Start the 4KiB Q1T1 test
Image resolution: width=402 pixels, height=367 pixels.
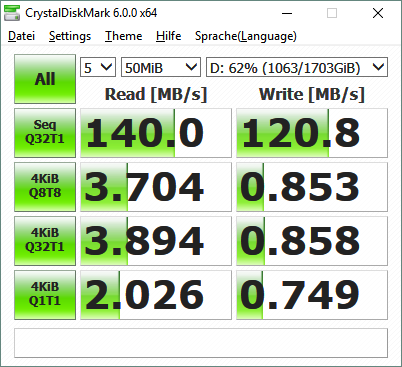(x=45, y=295)
